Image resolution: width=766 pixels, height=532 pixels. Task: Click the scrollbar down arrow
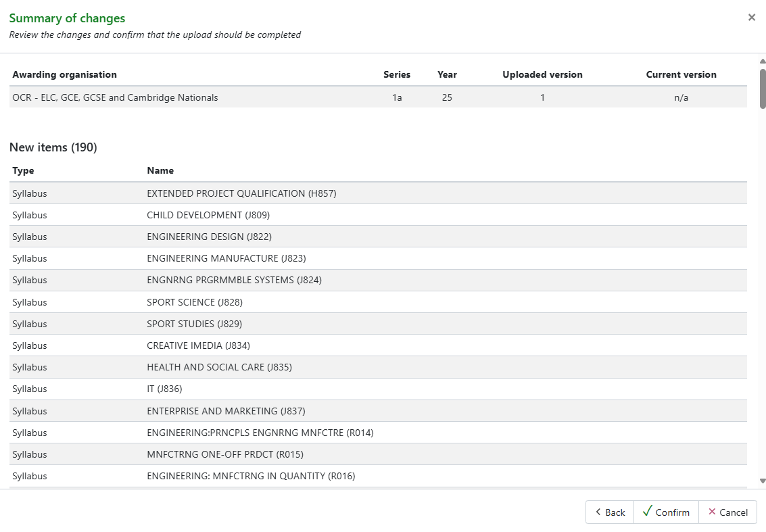point(762,481)
